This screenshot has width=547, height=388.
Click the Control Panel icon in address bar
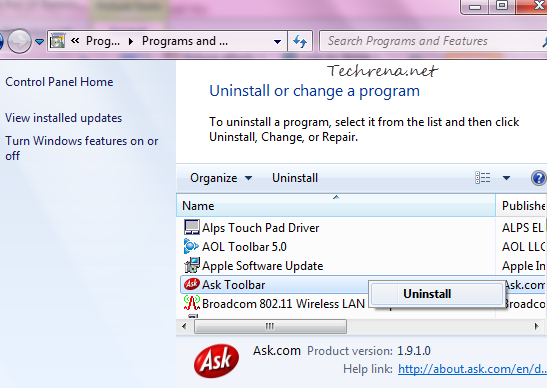(x=58, y=41)
